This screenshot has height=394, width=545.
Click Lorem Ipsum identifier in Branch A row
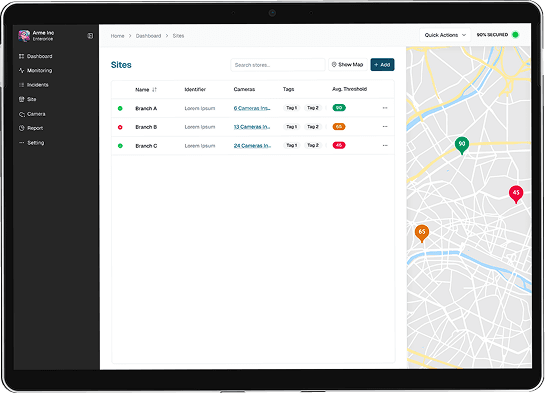tap(200, 108)
